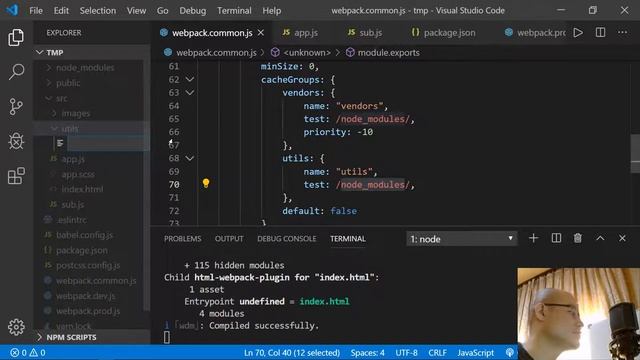Show the OUTPUT panel tab
This screenshot has height=360, width=640.
click(229, 239)
